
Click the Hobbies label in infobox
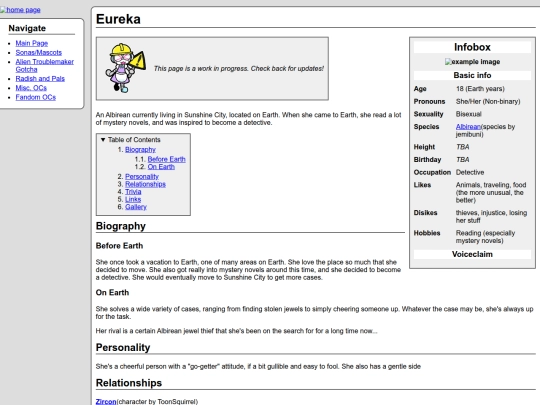427,233
